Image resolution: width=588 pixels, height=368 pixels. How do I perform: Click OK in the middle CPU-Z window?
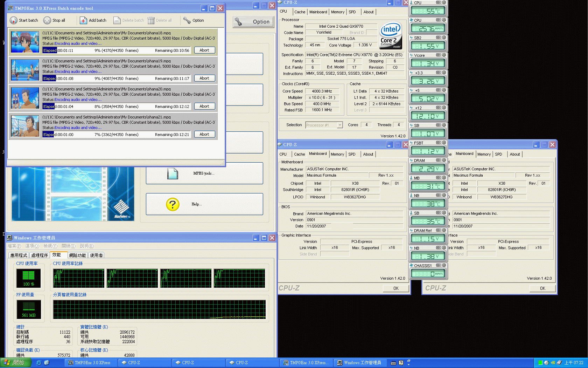[x=395, y=288]
